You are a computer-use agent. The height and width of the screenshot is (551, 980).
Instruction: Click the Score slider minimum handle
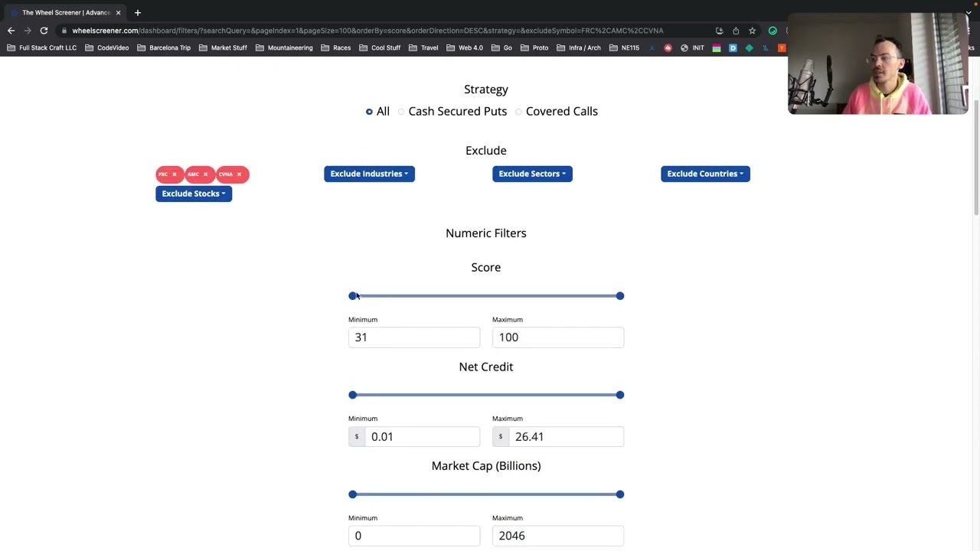coord(352,296)
